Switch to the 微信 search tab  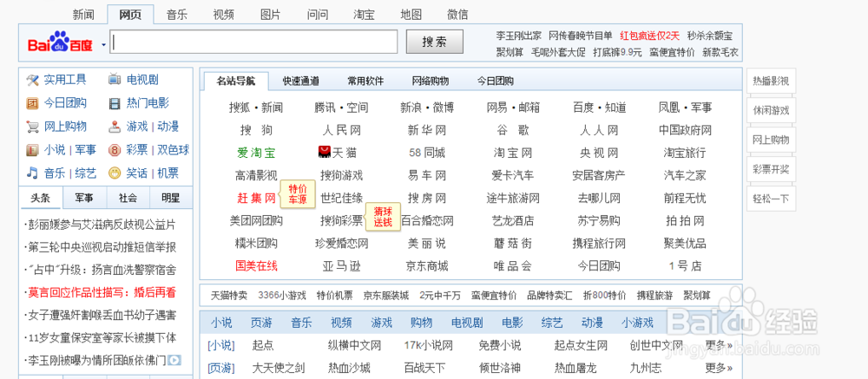[x=457, y=15]
